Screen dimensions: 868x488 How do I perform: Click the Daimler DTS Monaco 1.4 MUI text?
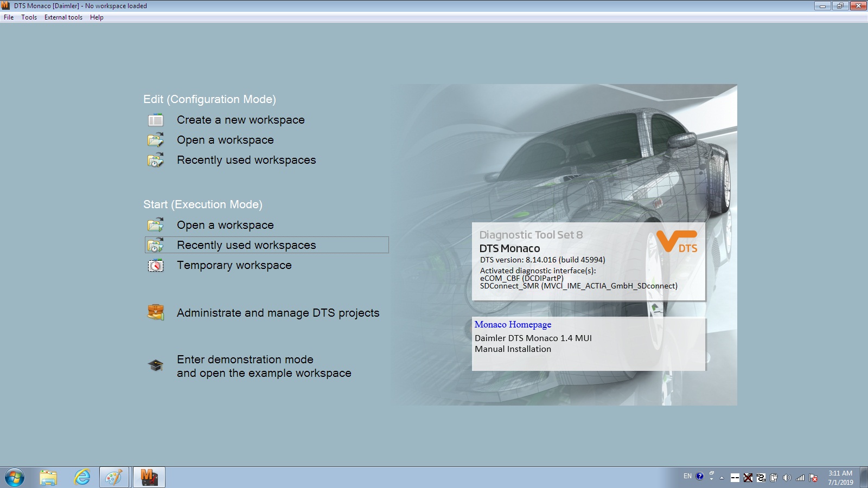tap(533, 338)
